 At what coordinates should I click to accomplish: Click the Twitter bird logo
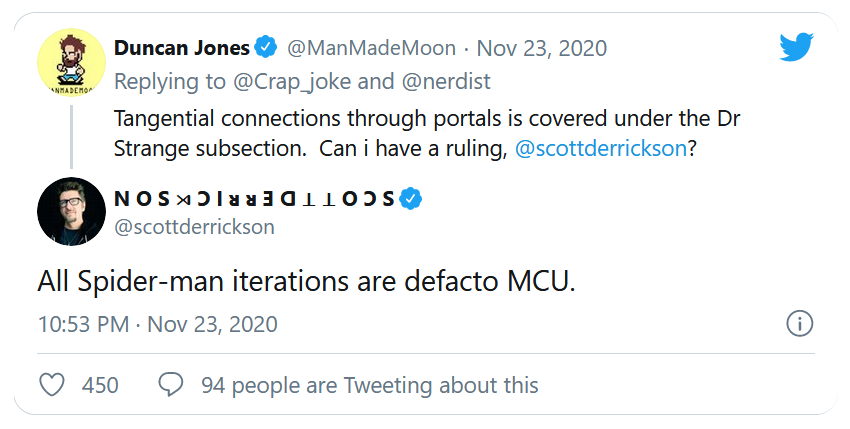point(798,46)
